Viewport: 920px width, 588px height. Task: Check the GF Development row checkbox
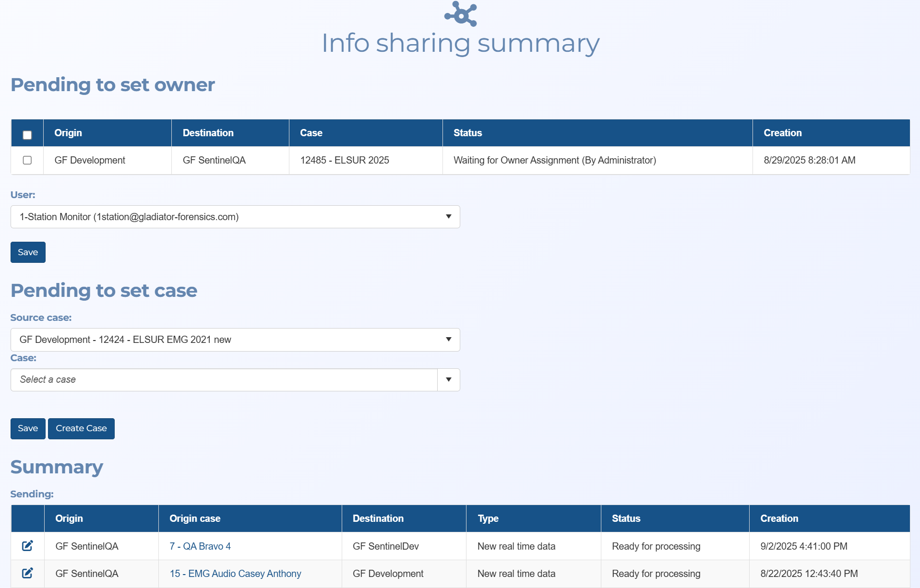[x=27, y=160]
